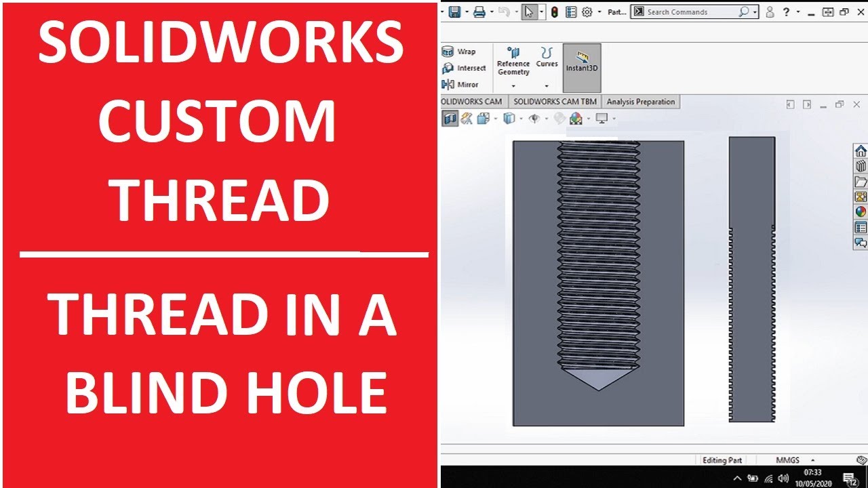Click the Rebuild traffic light icon
The height and width of the screenshot is (488, 868).
(555, 12)
